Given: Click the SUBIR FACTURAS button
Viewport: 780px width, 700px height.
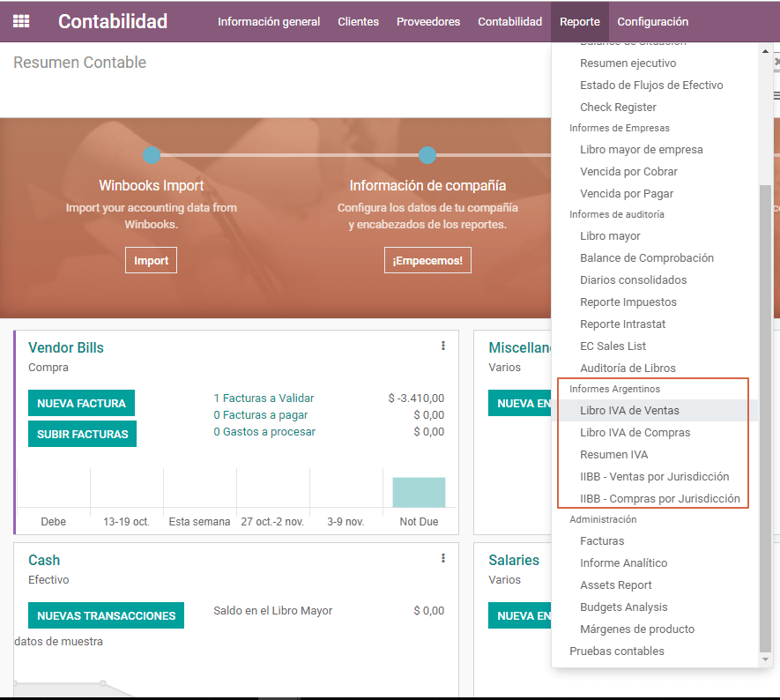Looking at the screenshot, I should 82,434.
